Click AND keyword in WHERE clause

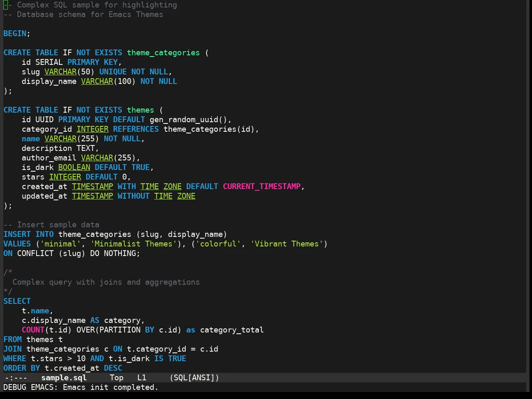click(97, 359)
